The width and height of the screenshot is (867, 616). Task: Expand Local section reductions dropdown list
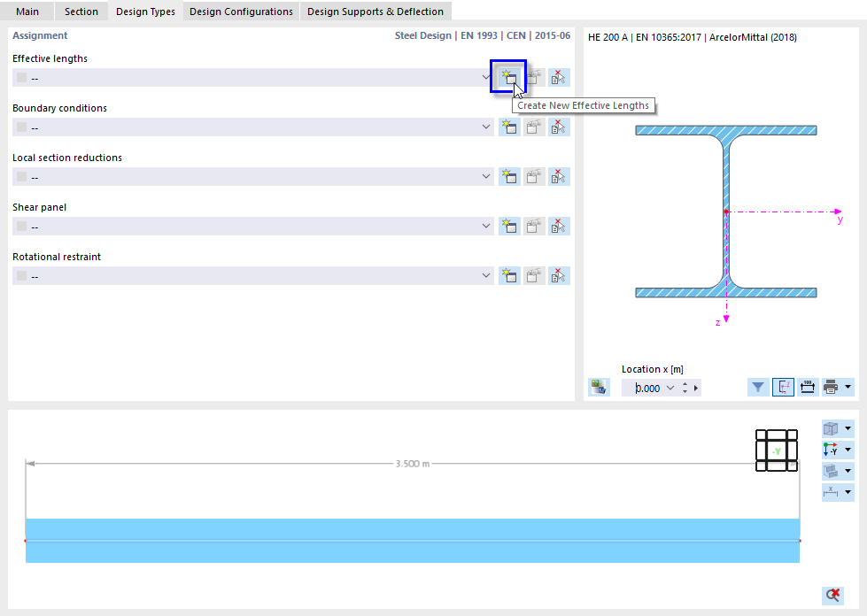[486, 177]
